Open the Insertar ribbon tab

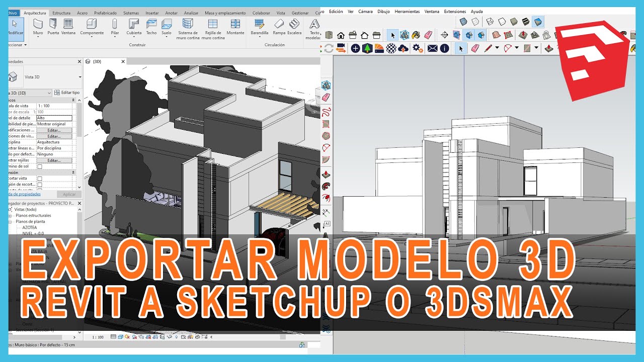(x=152, y=13)
